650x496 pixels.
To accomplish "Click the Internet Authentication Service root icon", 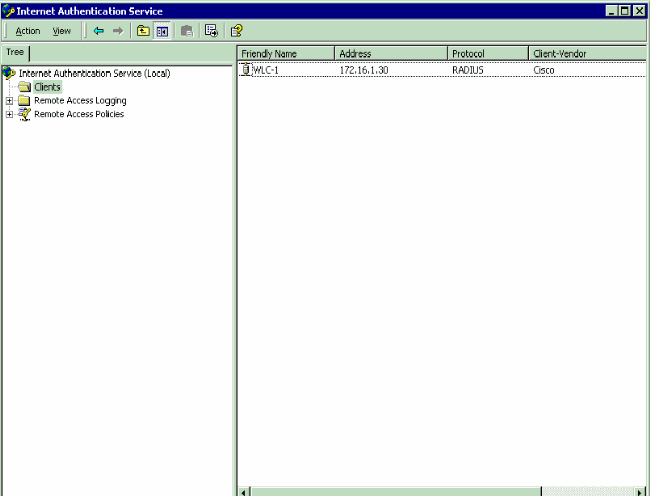I will click(x=9, y=73).
